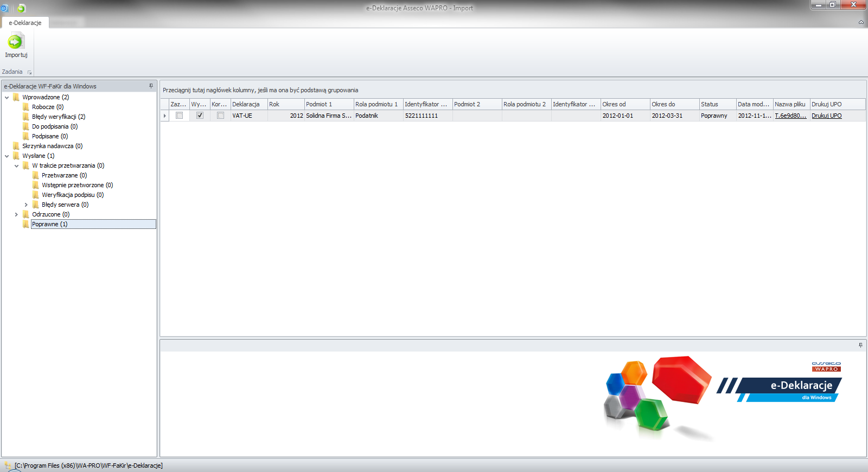Select the Do podpisania (0) folder
The height and width of the screenshot is (472, 868).
tap(55, 126)
